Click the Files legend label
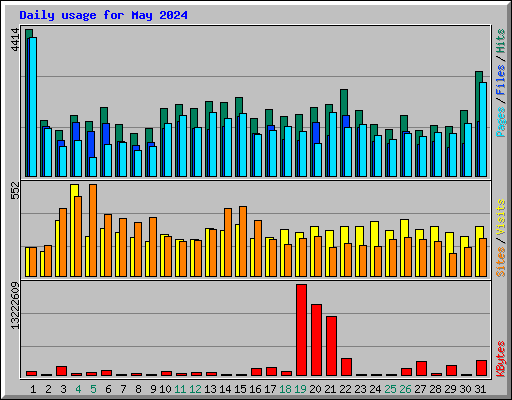512x400 pixels. pyautogui.click(x=501, y=80)
